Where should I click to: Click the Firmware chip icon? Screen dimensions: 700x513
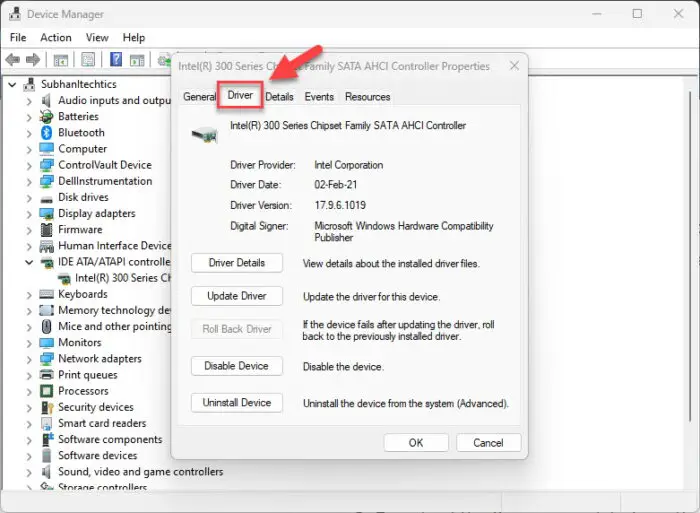pos(46,229)
